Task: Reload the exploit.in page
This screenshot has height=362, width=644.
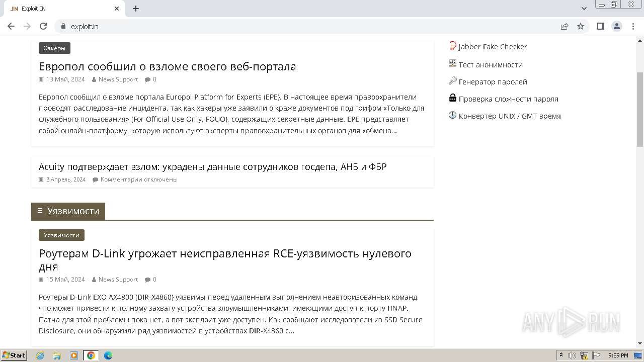Action: (43, 26)
